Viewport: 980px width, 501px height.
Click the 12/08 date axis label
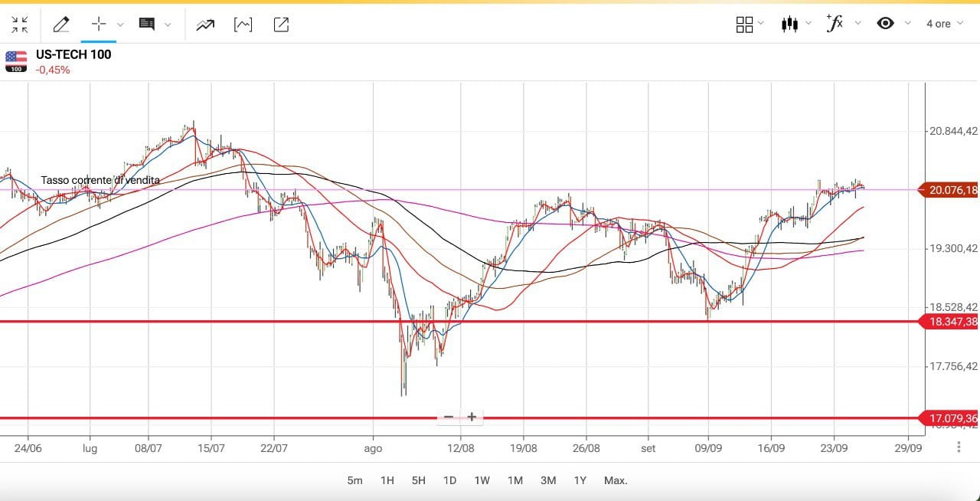pos(461,448)
